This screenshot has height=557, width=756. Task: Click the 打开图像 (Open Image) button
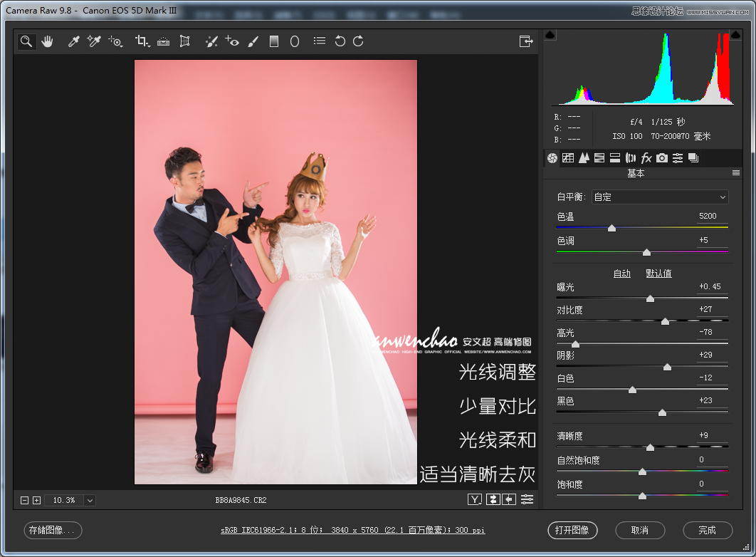pyautogui.click(x=572, y=530)
